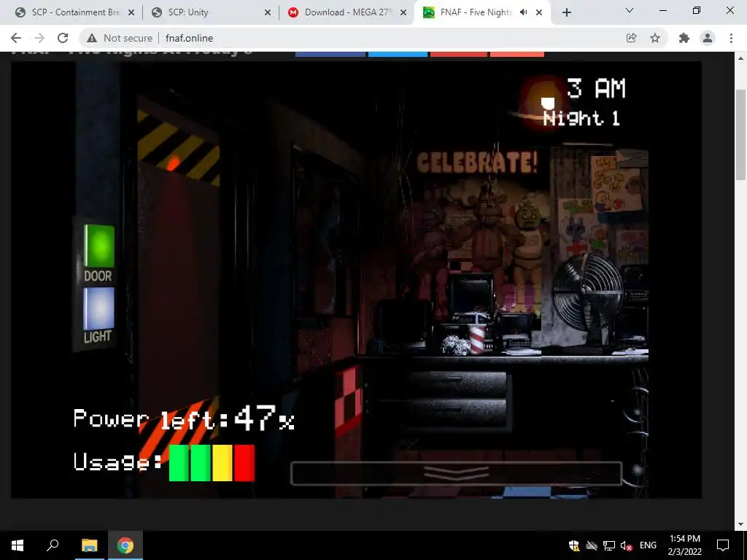Close the SCP - Containment Breach tab
The image size is (747, 560).
[x=131, y=12]
